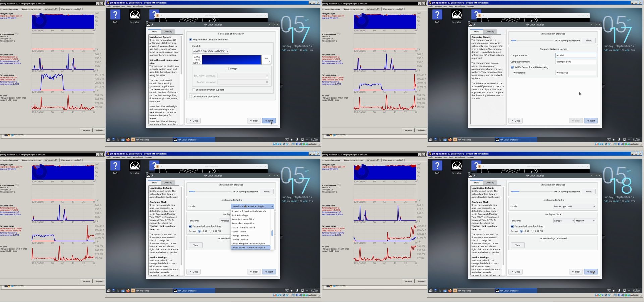Open the MX start menu in the Computer Network Names VM
Viewport: 644px width, 302px height.
click(431, 140)
